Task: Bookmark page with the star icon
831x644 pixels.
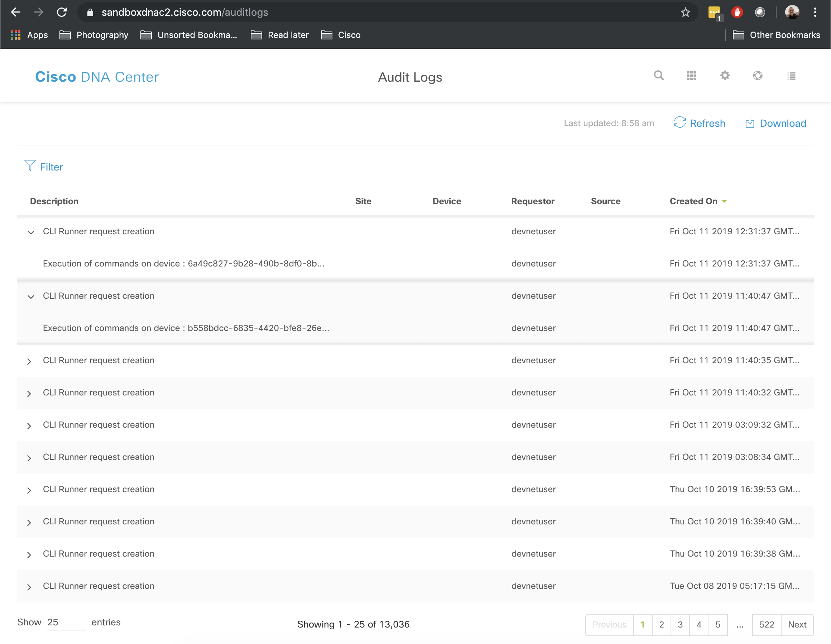Action: tap(685, 13)
